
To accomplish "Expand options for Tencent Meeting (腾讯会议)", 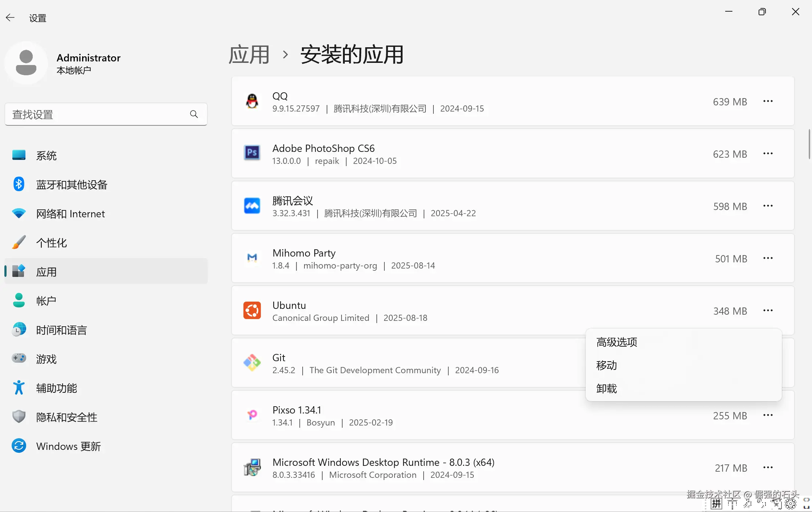I will tap(768, 206).
